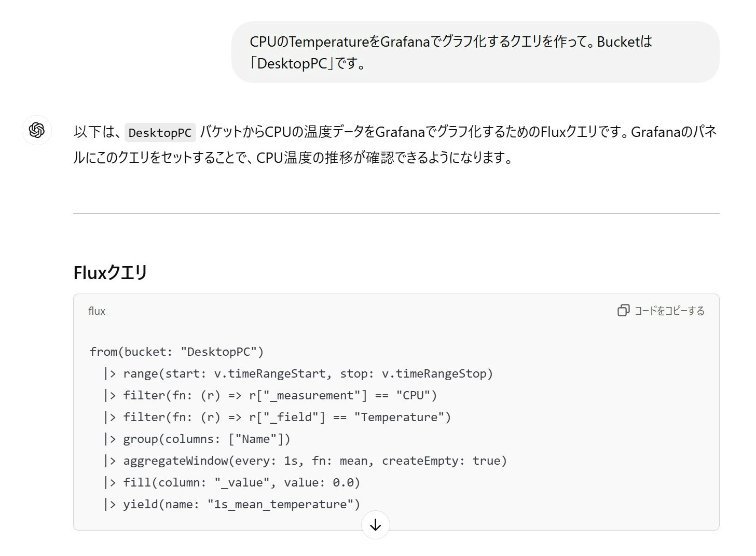
Task: Click the assistant's intro paragraph starting 以下は
Action: tap(395, 144)
